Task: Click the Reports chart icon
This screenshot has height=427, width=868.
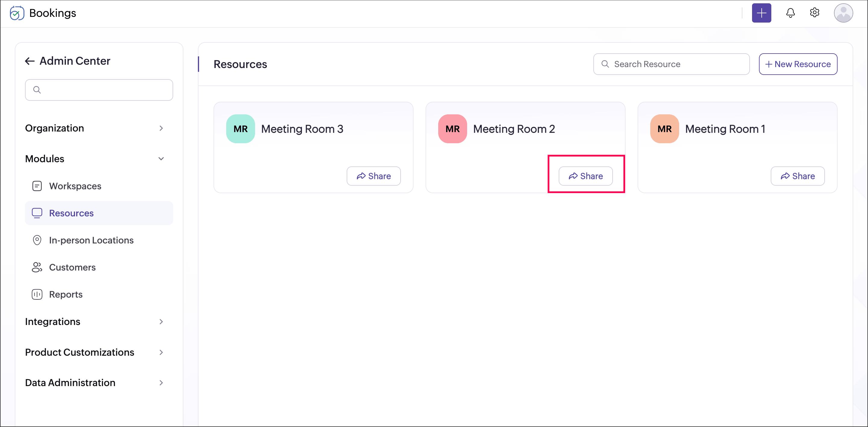Action: click(x=37, y=294)
